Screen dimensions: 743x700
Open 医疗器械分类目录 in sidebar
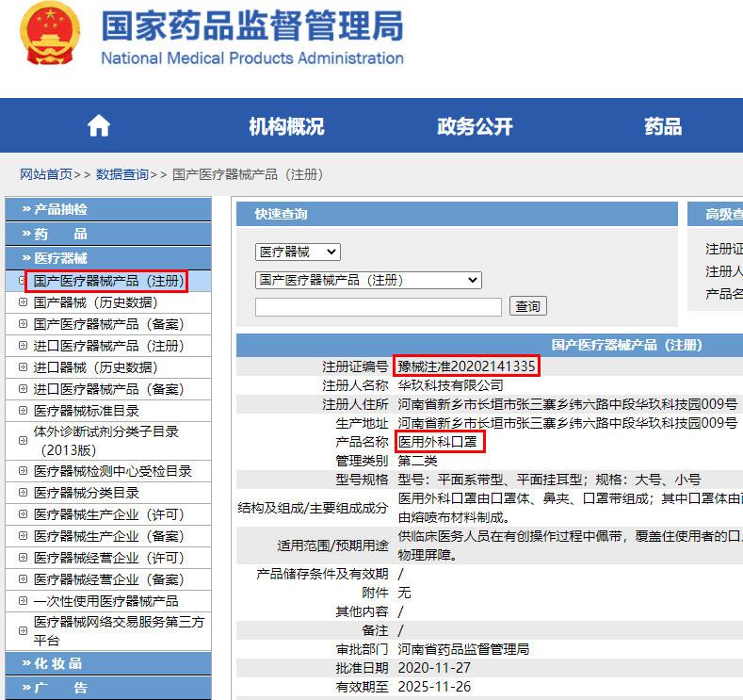click(87, 493)
